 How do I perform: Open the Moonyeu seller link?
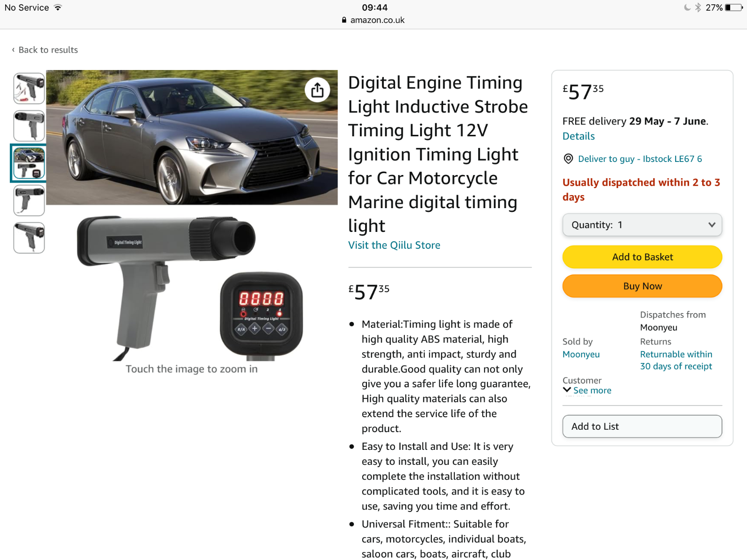tap(581, 354)
